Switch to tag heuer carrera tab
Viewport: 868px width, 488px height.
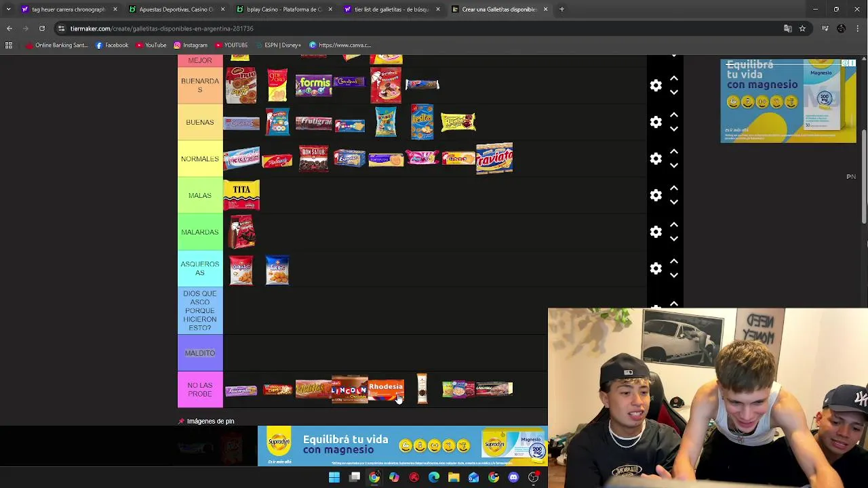(68, 9)
